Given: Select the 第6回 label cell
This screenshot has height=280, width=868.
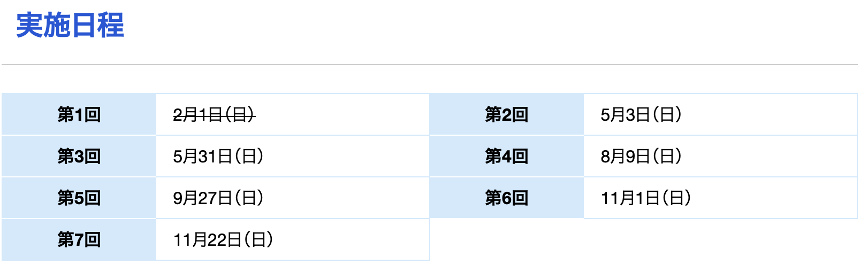Looking at the screenshot, I should coord(506,198).
